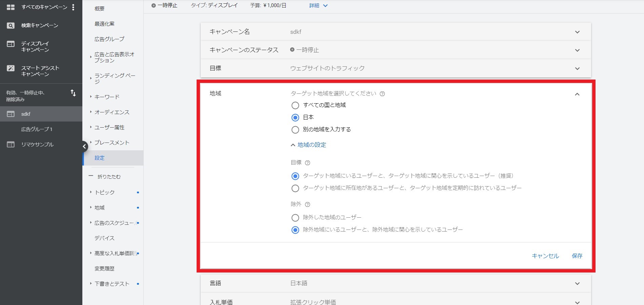Open the デバイス menu item

[x=104, y=238]
